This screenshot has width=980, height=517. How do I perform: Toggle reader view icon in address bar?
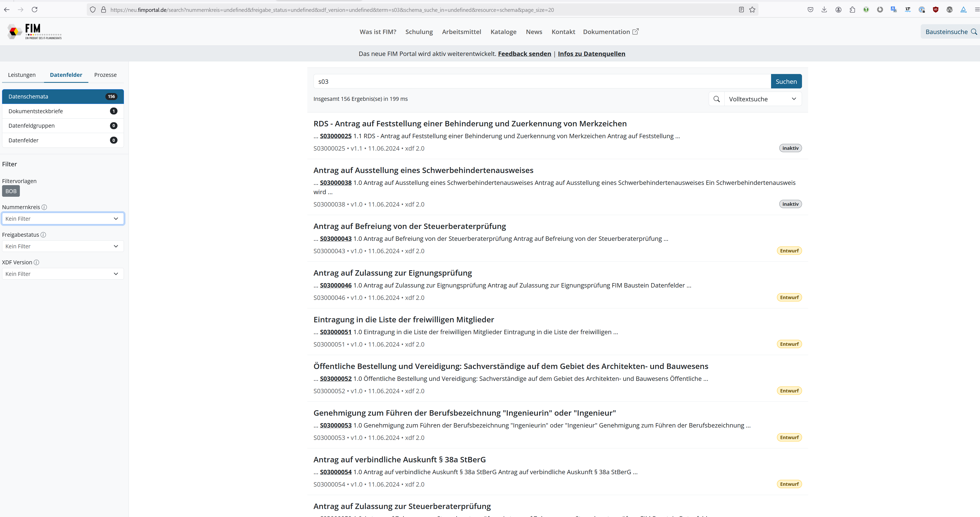[741, 10]
